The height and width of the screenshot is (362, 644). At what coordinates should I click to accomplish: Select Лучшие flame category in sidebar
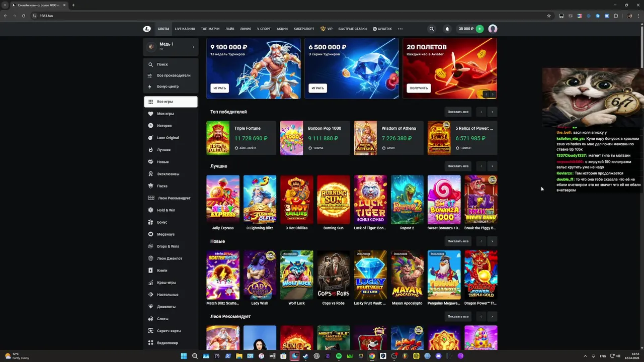[x=171, y=150]
